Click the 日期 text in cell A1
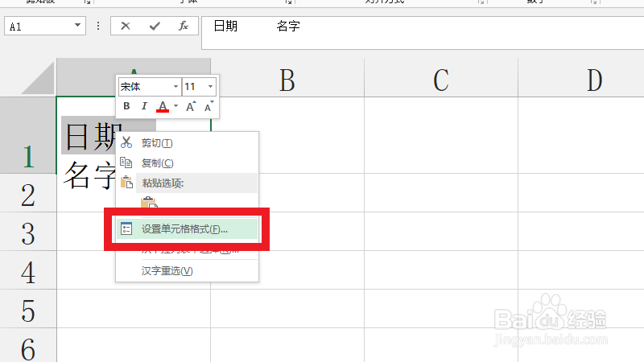The width and height of the screenshot is (644, 362). pyautogui.click(x=91, y=137)
